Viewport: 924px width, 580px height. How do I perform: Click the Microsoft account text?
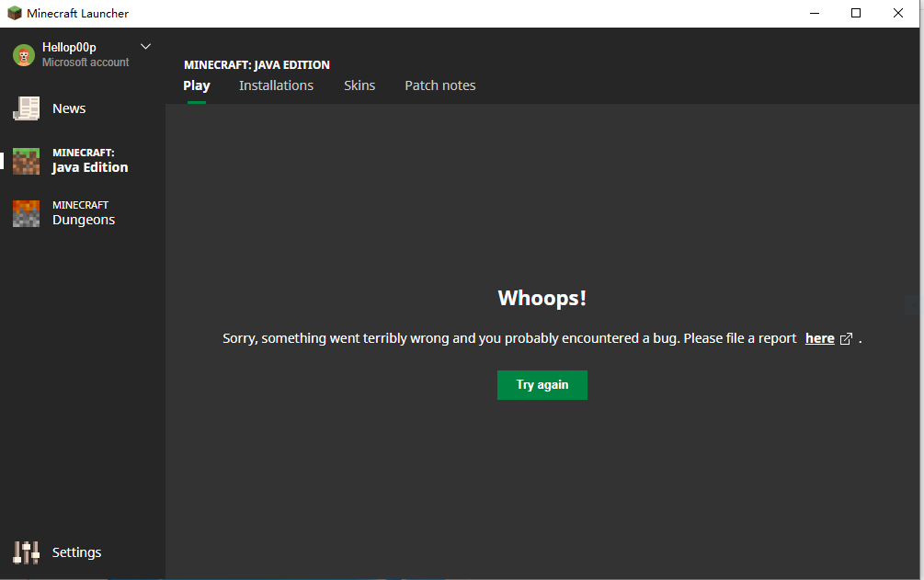coord(86,62)
